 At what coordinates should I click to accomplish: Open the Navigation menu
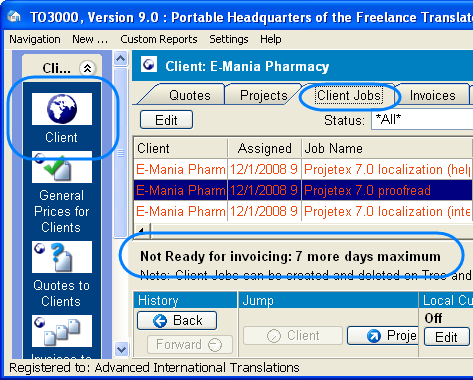point(35,39)
